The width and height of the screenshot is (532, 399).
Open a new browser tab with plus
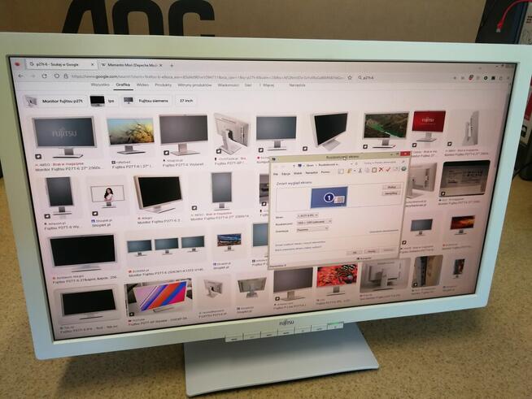point(172,66)
